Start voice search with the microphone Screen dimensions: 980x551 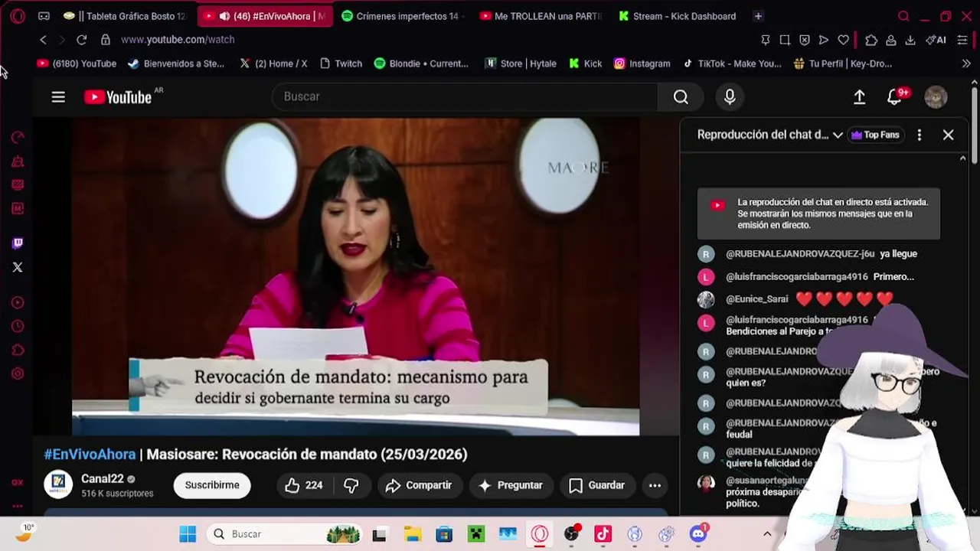tap(730, 96)
